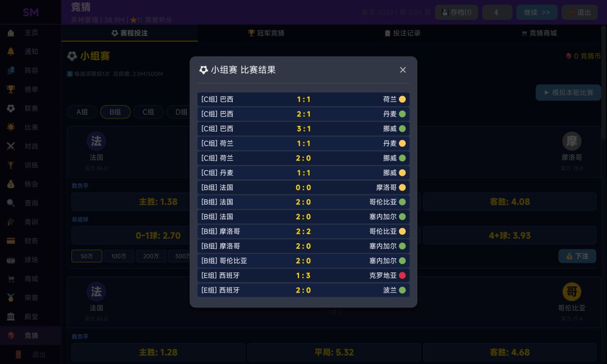
Task: Select 客胜: 4.08 odds
Action: click(509, 202)
